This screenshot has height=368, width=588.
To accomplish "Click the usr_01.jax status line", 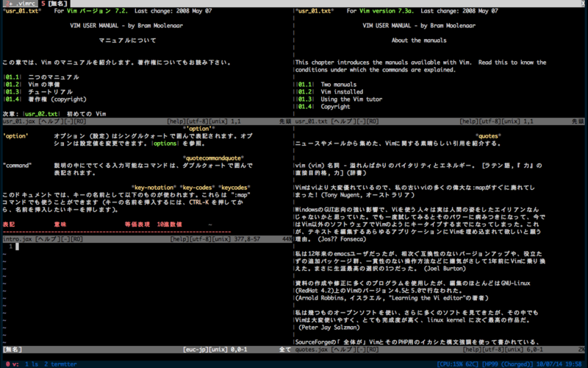I will coord(147,121).
